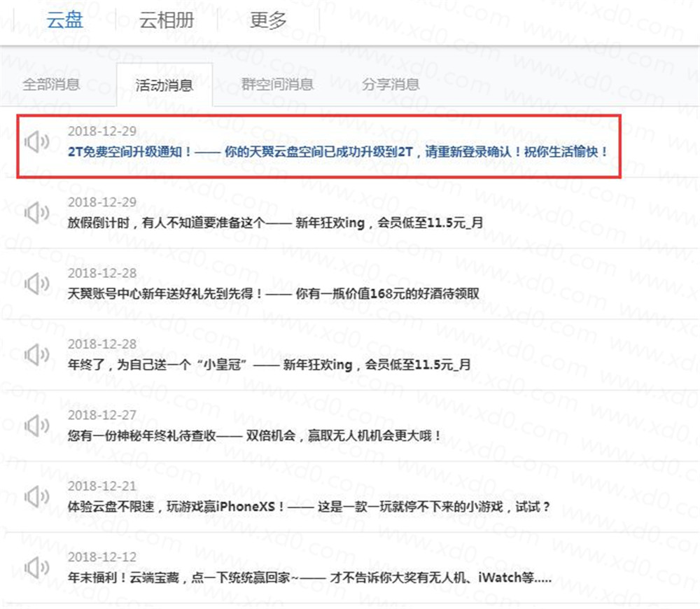Click speaker icon beside 体验云盘不限速 message
This screenshot has width=700, height=609.
[x=36, y=496]
